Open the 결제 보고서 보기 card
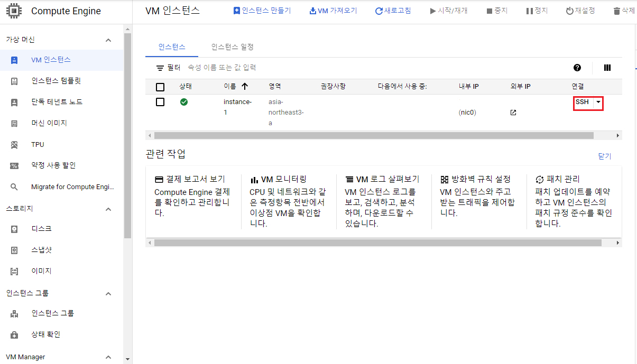The image size is (637, 364). tap(193, 202)
